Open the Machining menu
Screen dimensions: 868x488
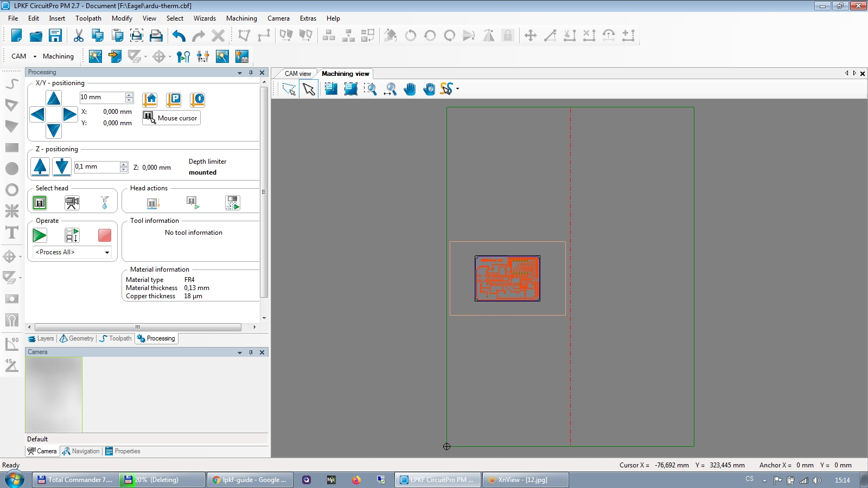click(x=241, y=18)
